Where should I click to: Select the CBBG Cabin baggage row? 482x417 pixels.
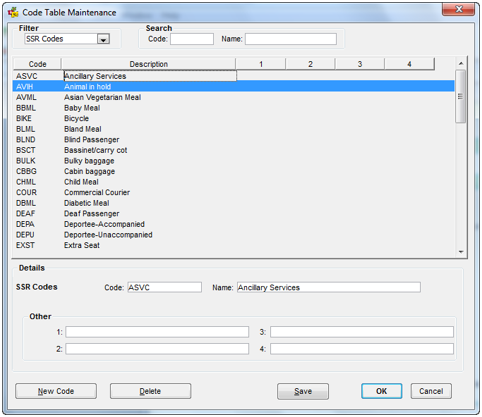(x=234, y=171)
